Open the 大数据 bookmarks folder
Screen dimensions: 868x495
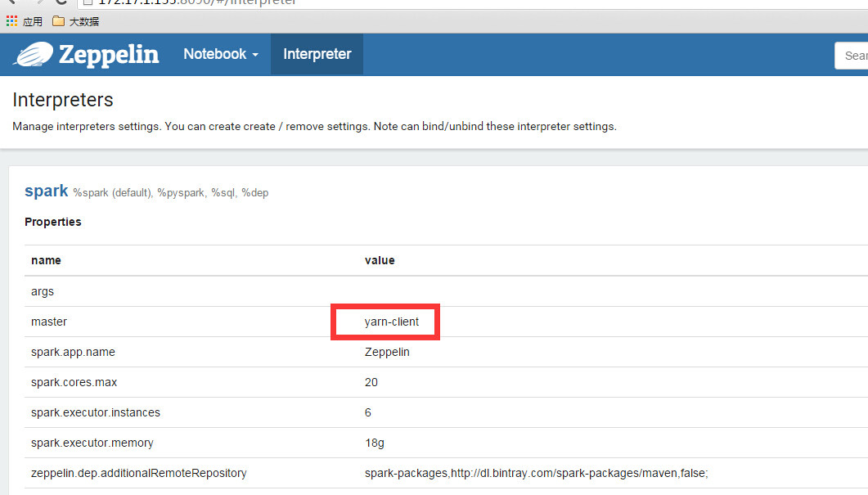[x=76, y=21]
